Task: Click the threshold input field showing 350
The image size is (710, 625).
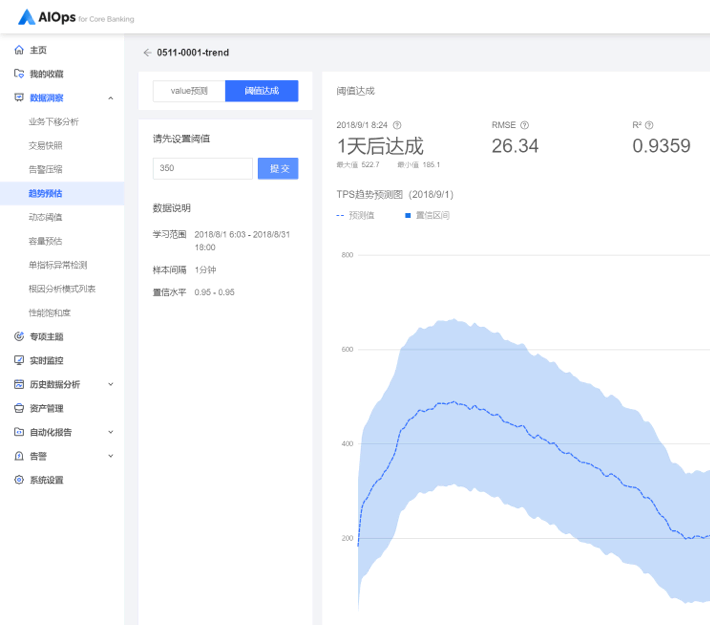Action: point(202,168)
